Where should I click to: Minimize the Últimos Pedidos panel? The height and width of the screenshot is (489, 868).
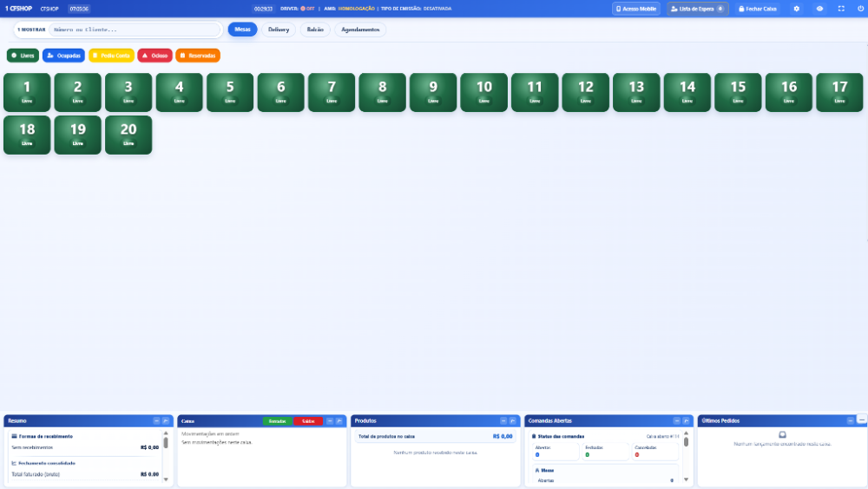click(851, 421)
